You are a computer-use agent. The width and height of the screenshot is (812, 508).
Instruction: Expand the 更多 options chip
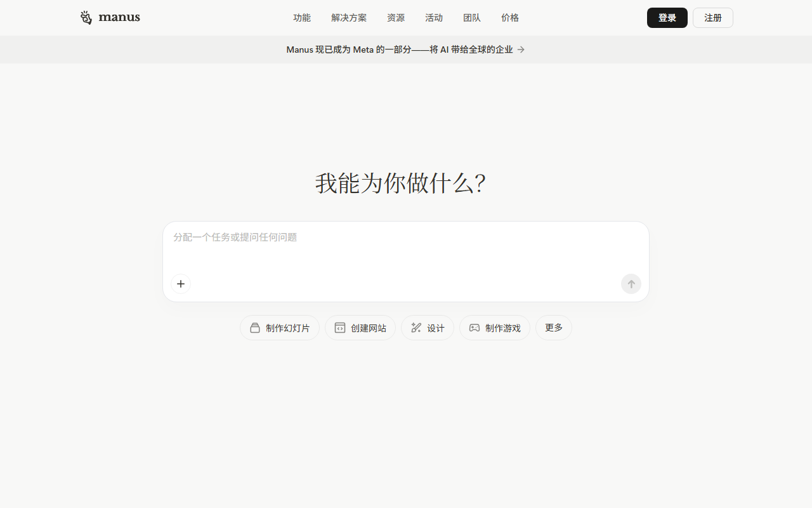tap(554, 328)
